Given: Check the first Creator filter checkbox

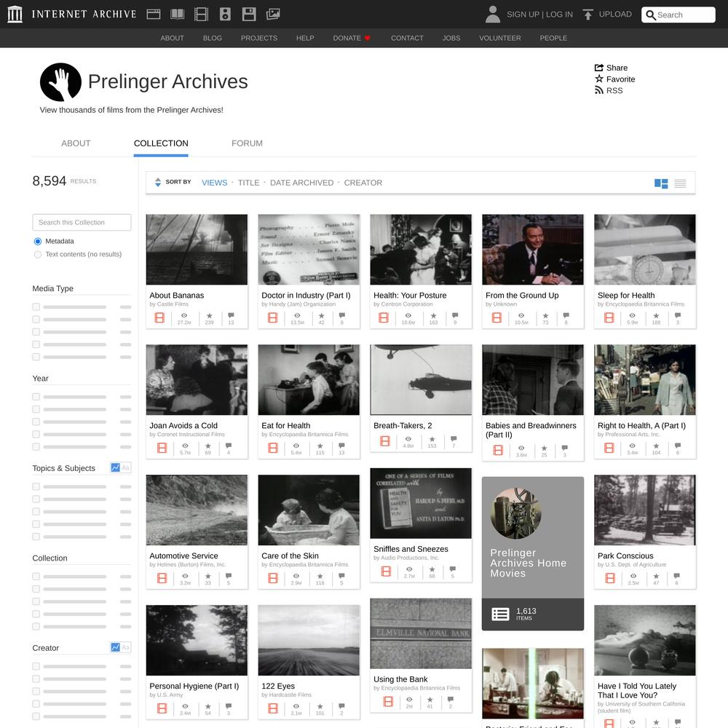Looking at the screenshot, I should (x=36, y=666).
